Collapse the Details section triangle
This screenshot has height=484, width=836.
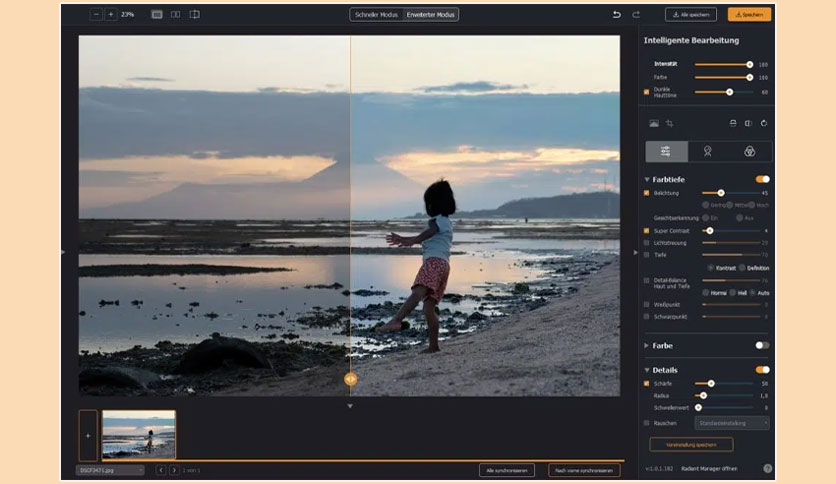pyautogui.click(x=647, y=370)
